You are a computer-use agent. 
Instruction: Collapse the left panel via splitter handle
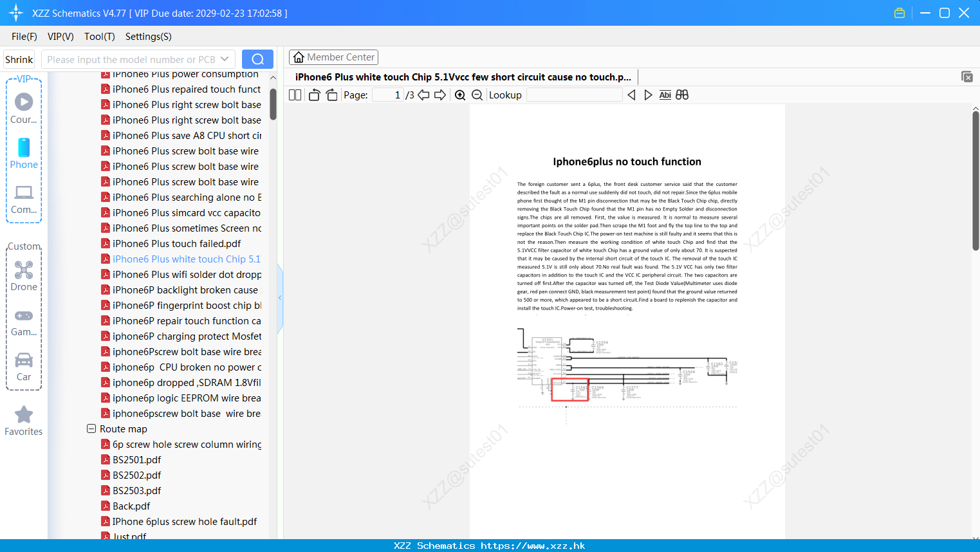[280, 298]
